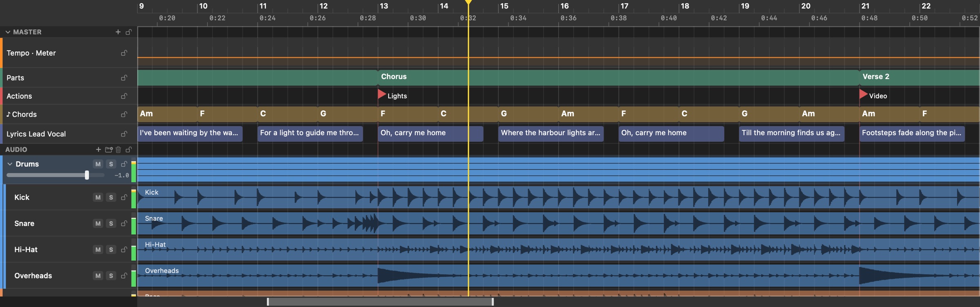
Task: Mute the Kick track
Action: pyautogui.click(x=98, y=197)
